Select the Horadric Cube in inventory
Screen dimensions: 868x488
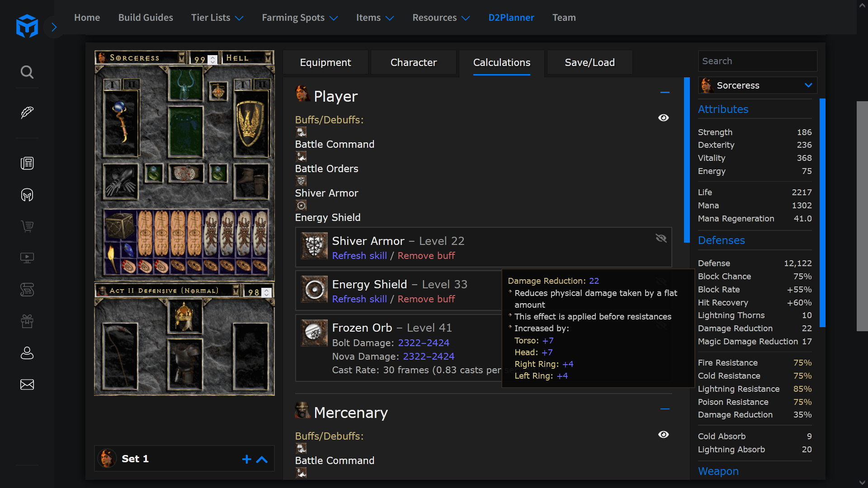[119, 225]
